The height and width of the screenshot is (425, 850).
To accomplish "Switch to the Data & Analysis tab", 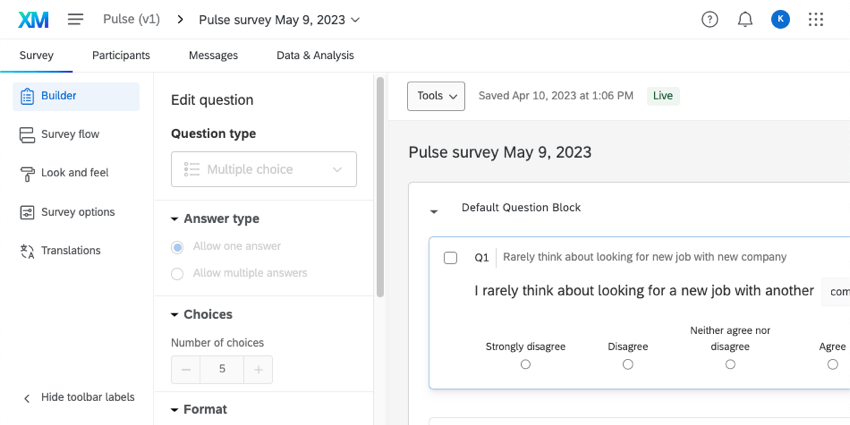I will 315,56.
